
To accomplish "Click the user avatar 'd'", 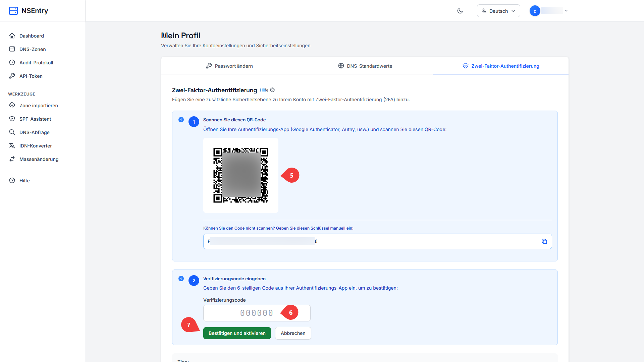I will click(x=535, y=11).
